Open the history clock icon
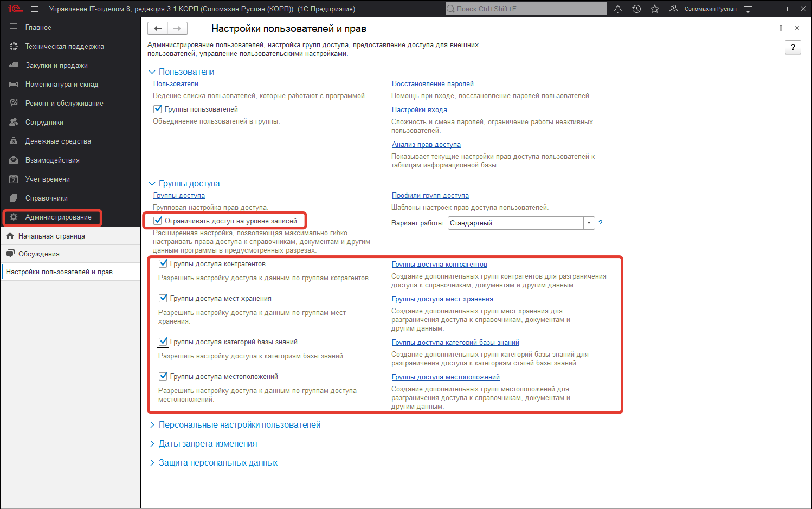The width and height of the screenshot is (812, 509). (x=636, y=9)
